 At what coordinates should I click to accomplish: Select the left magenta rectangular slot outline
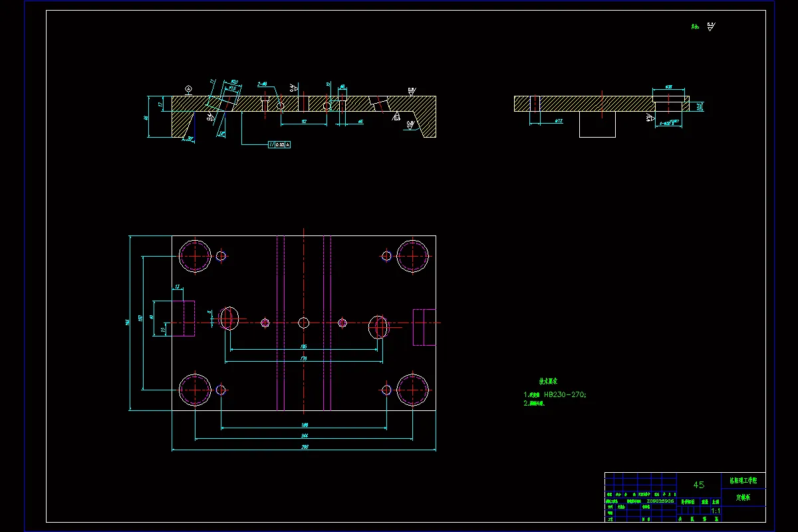(183, 319)
